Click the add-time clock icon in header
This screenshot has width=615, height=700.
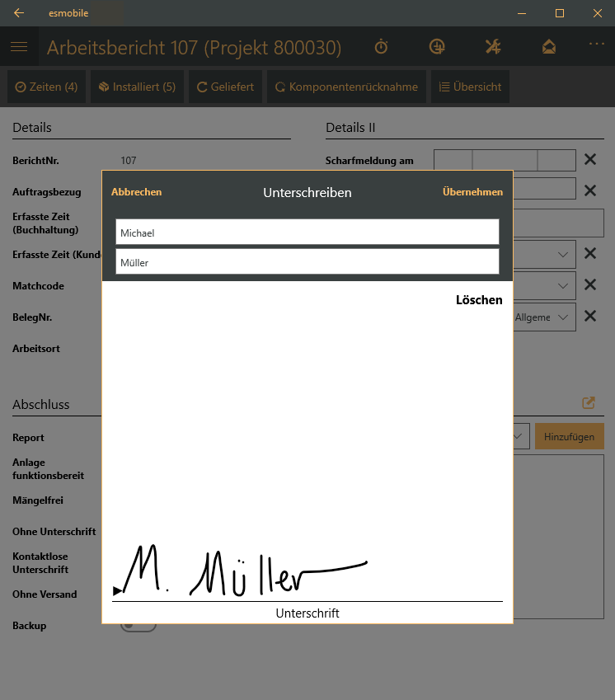[x=437, y=47]
